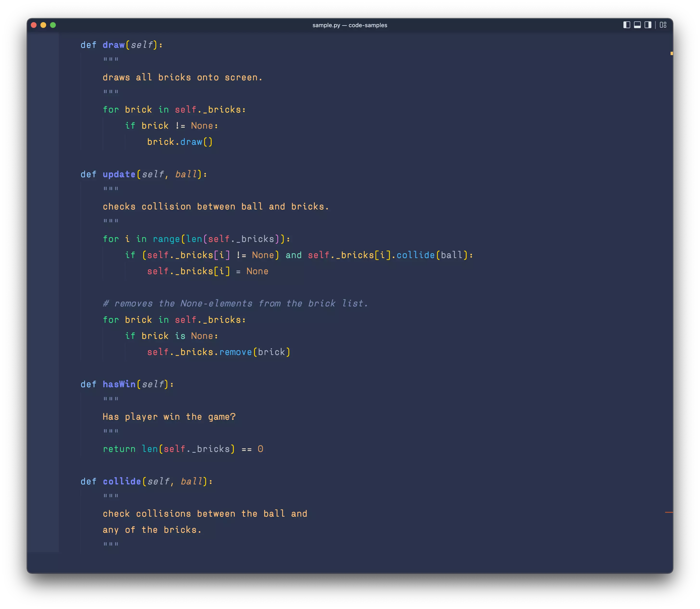This screenshot has height=609, width=700.
Task: Click the return len(self._bricks) == 0 line
Action: 183,449
